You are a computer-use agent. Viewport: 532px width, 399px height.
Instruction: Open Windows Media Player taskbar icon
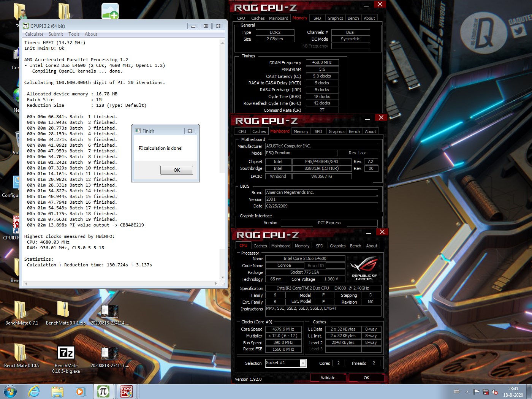(80, 391)
